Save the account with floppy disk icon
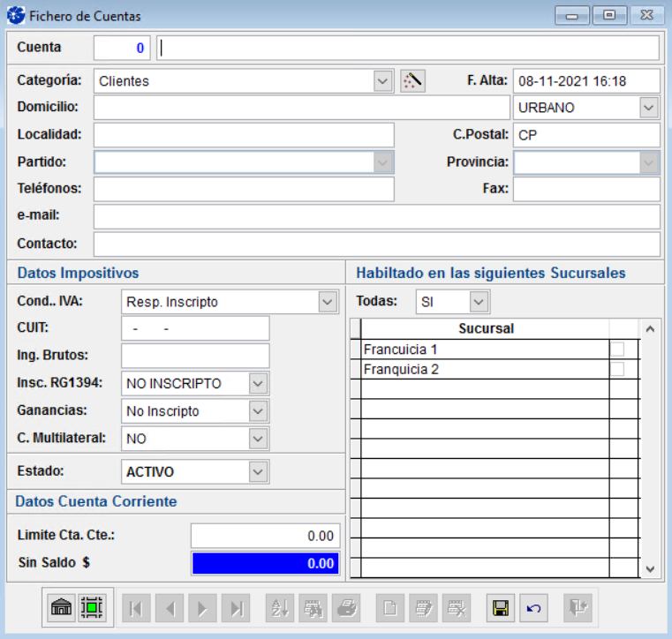The width and height of the screenshot is (672, 639). (501, 607)
